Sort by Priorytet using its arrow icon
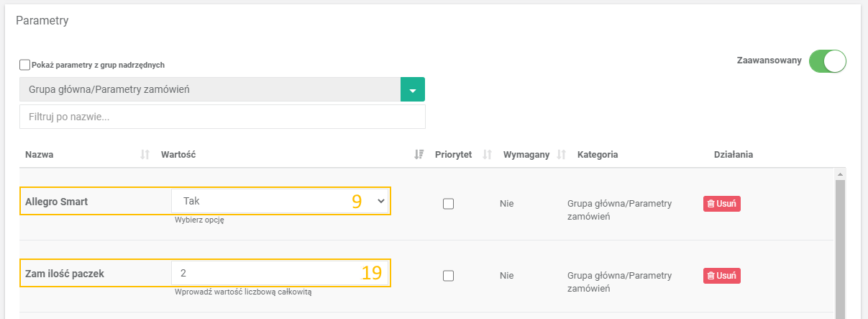Viewport: 868px width, 319px height. [x=486, y=155]
